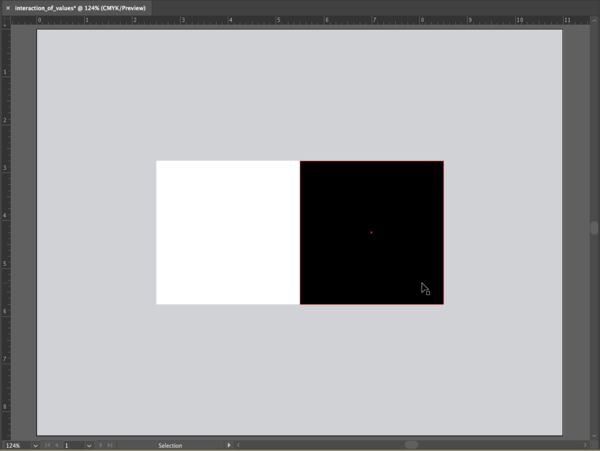Jump to the last artboard
This screenshot has height=451, width=600.
pos(109,444)
